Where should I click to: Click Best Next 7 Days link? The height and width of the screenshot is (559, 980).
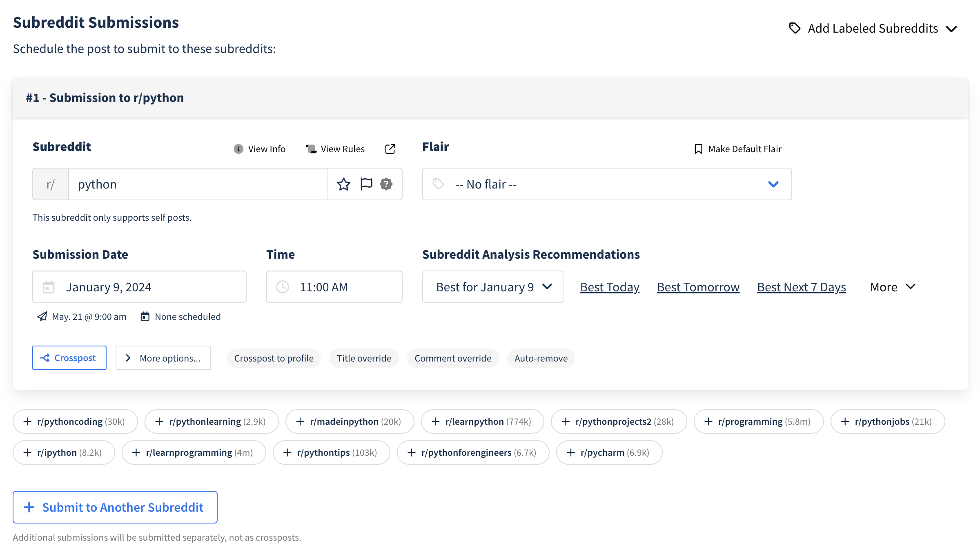(801, 287)
